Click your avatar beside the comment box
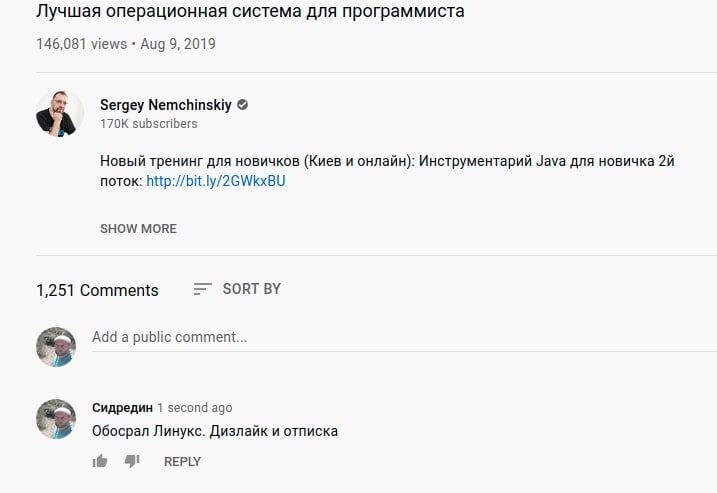Viewport: 717px width, 493px height. [56, 347]
